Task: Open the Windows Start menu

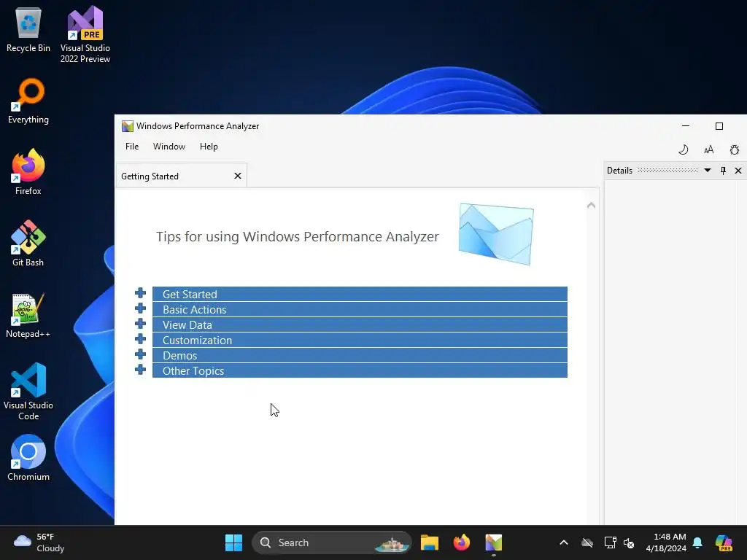Action: pos(233,542)
